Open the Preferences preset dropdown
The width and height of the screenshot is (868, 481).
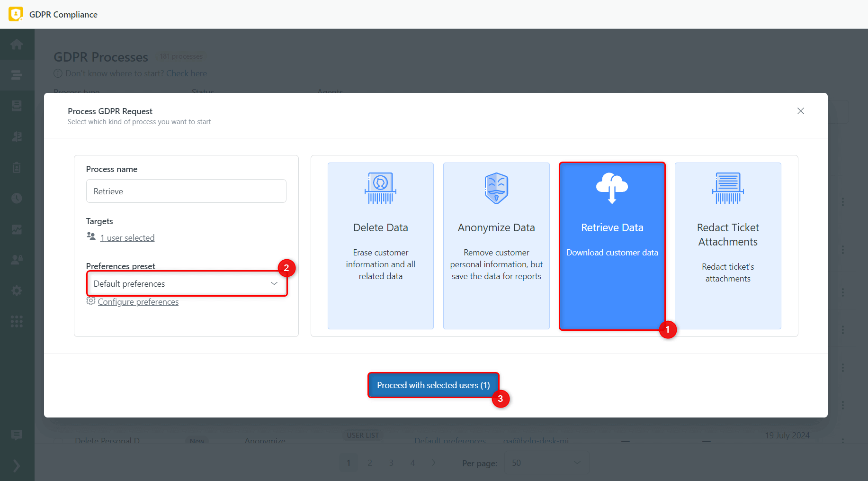tap(187, 283)
